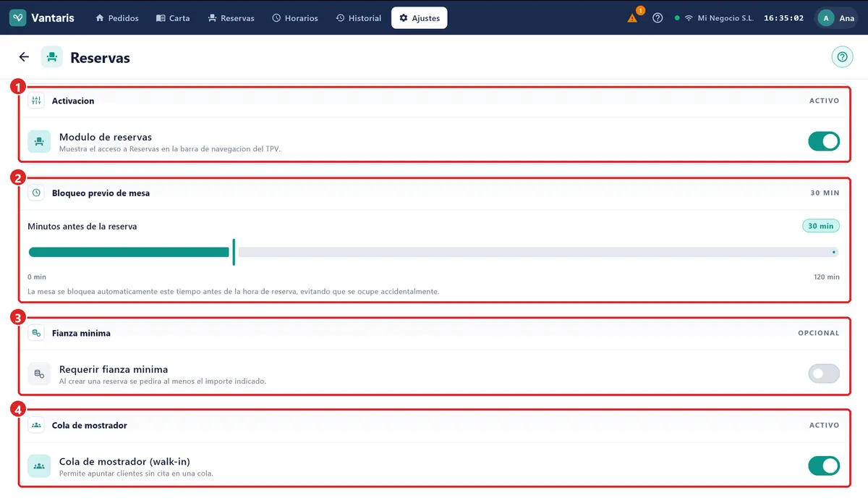Grab the minutes-before-reservation slider handle
Image resolution: width=868 pixels, height=501 pixels.
tap(234, 252)
